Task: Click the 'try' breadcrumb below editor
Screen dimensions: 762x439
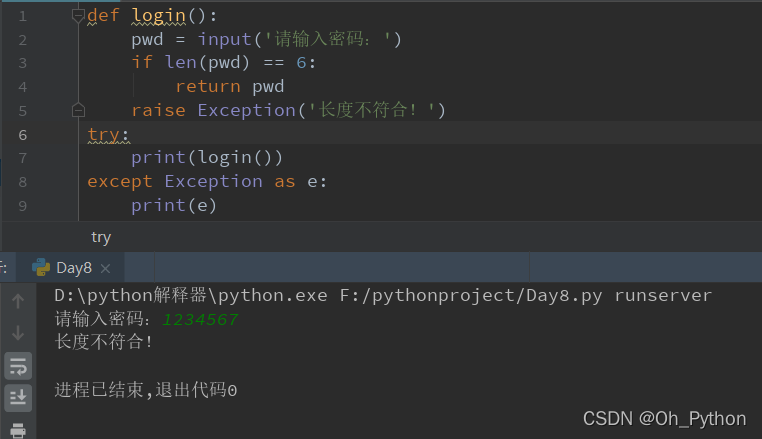Action: click(x=101, y=237)
